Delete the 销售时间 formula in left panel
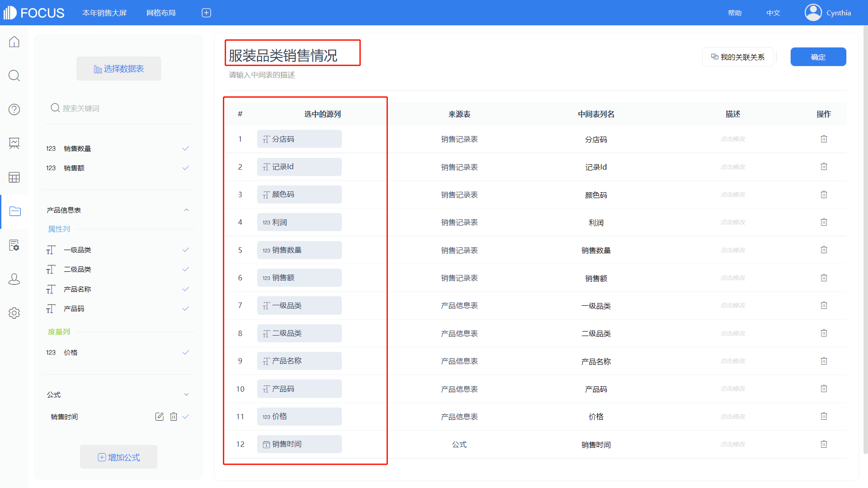868x488 pixels. click(x=173, y=417)
